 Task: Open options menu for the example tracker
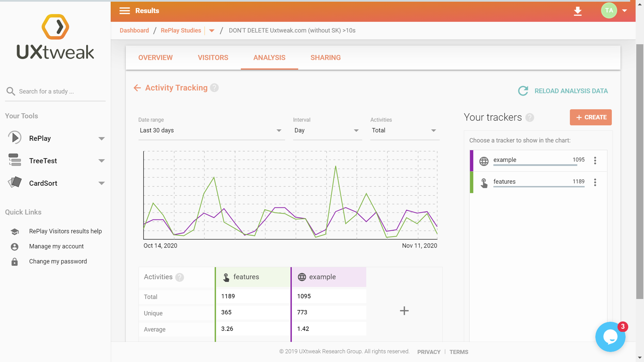(595, 161)
